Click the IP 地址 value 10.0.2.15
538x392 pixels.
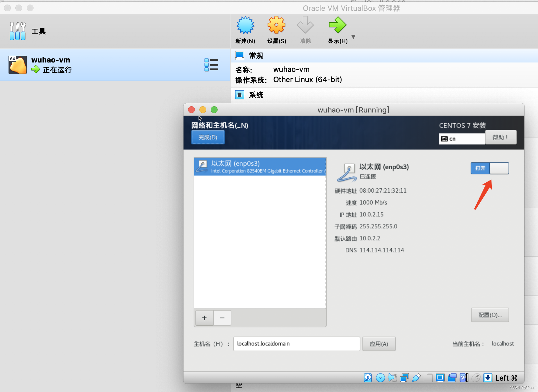click(x=372, y=214)
